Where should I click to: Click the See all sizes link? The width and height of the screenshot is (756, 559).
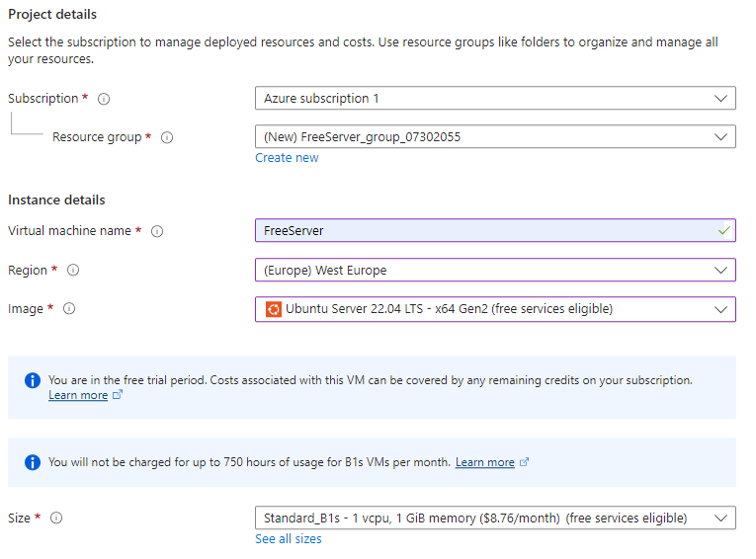click(x=289, y=539)
